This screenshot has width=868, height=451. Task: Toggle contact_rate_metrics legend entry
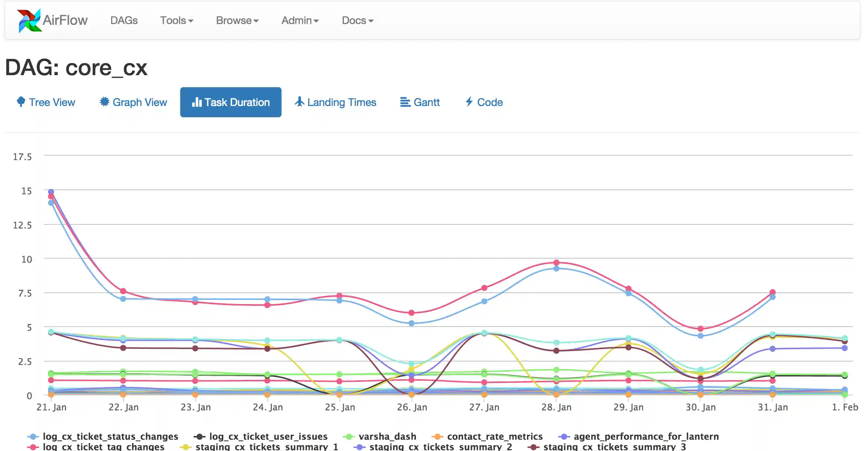pos(494,436)
